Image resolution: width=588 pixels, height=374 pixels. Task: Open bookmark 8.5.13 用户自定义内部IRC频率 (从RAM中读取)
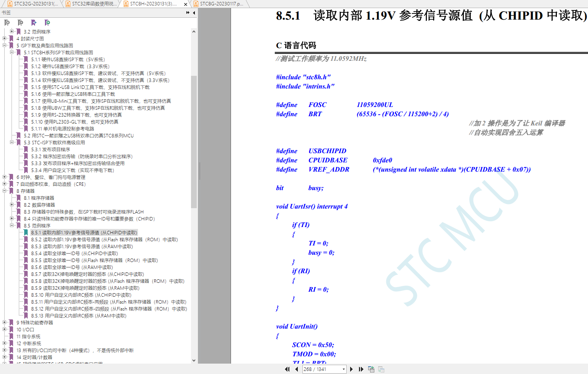point(79,316)
